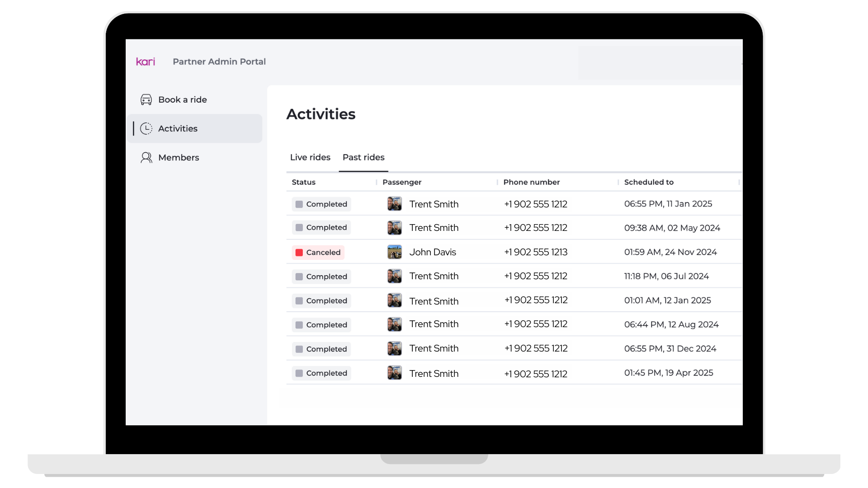868x488 pixels.
Task: Click the person icon beside Members
Action: pyautogui.click(x=146, y=158)
